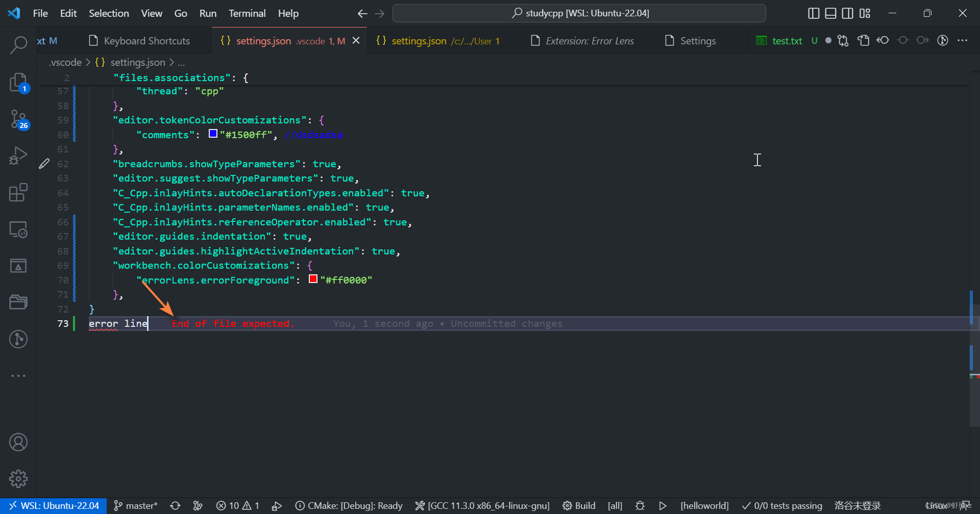Image resolution: width=980 pixels, height=514 pixels.
Task: Open editor More Actions ellipsis
Action: point(963,40)
